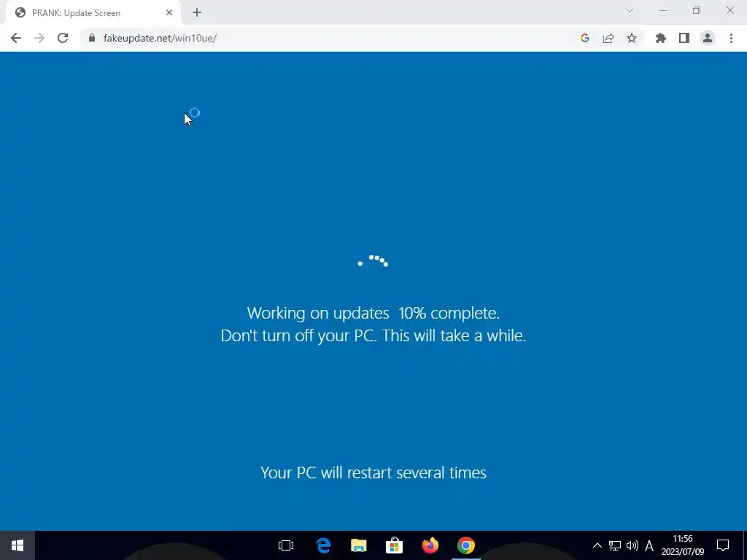Show hidden system tray icons

pyautogui.click(x=597, y=545)
